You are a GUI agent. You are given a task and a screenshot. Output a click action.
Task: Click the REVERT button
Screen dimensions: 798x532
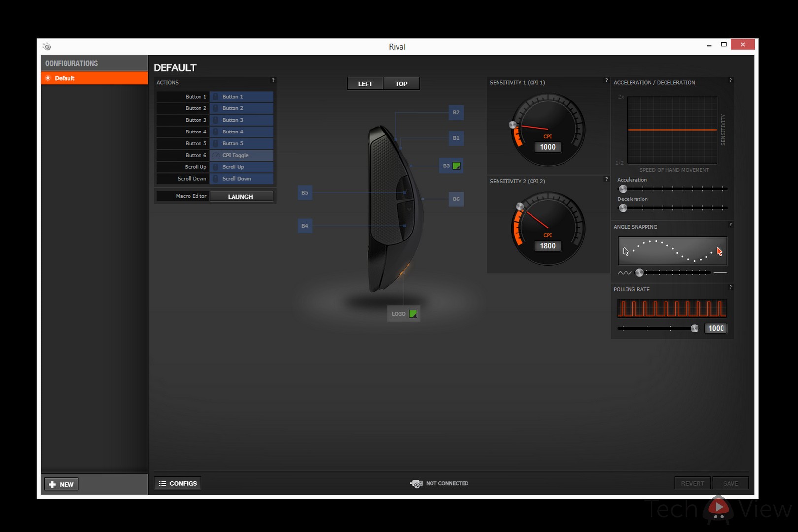[693, 483]
